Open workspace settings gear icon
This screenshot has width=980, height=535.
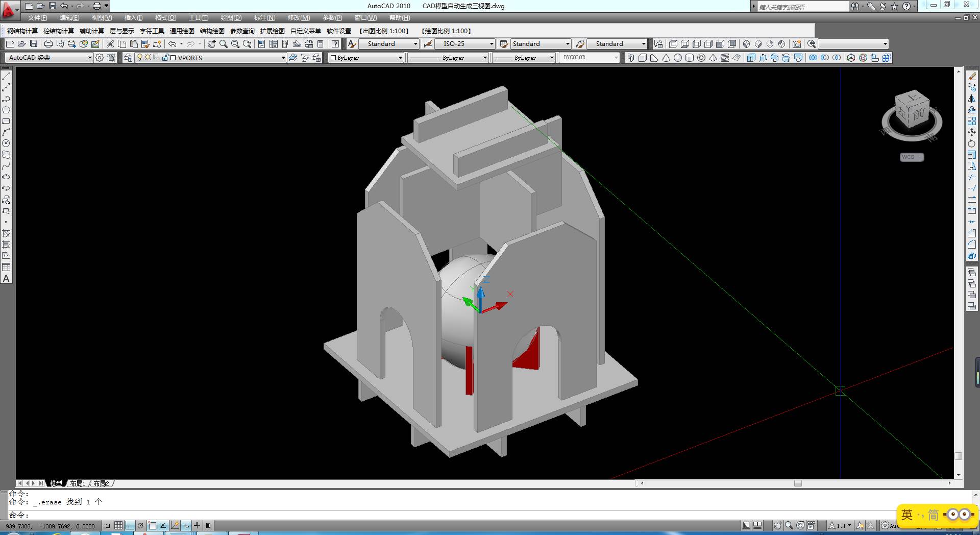(100, 58)
